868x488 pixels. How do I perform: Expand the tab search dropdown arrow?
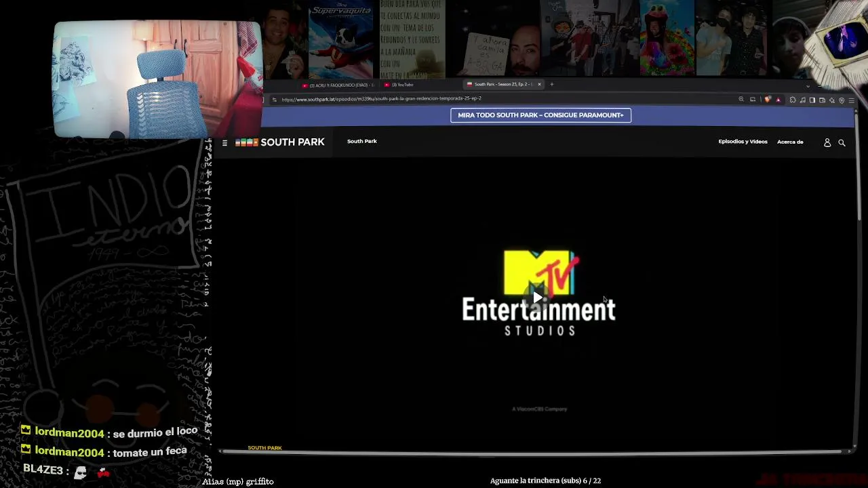click(x=808, y=86)
